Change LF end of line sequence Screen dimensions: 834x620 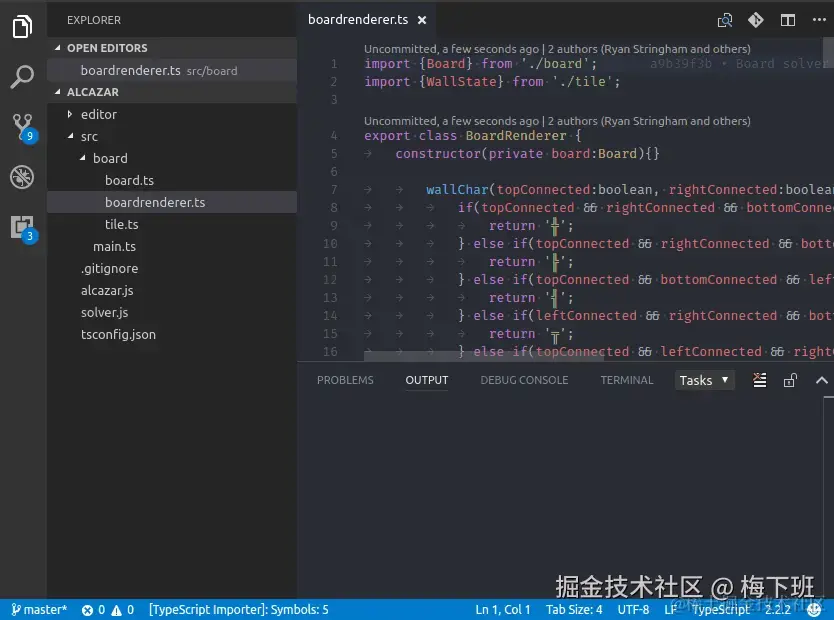click(x=670, y=609)
